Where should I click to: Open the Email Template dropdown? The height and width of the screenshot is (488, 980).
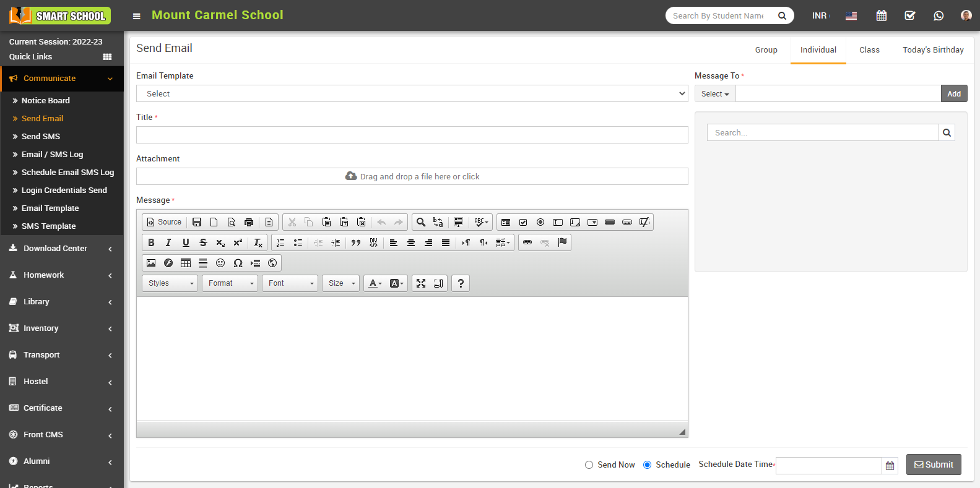click(x=412, y=93)
